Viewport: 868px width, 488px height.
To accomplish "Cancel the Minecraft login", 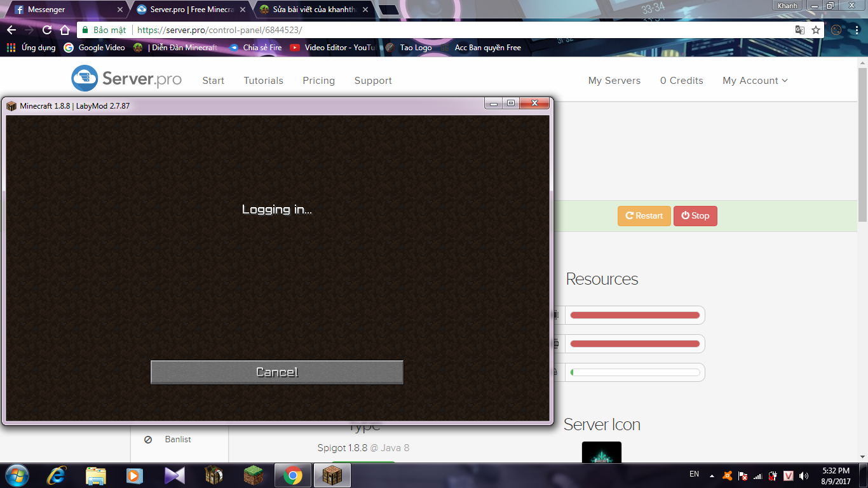I will point(277,372).
